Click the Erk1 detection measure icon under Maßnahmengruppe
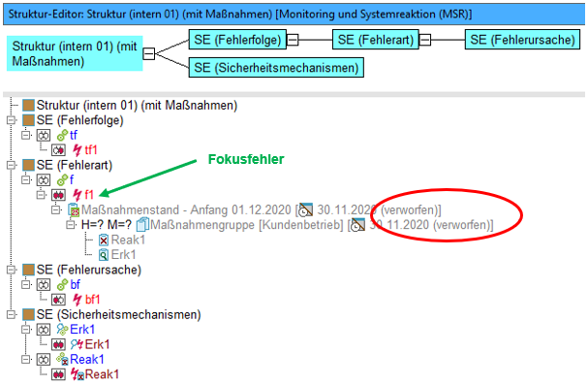 tap(104, 255)
